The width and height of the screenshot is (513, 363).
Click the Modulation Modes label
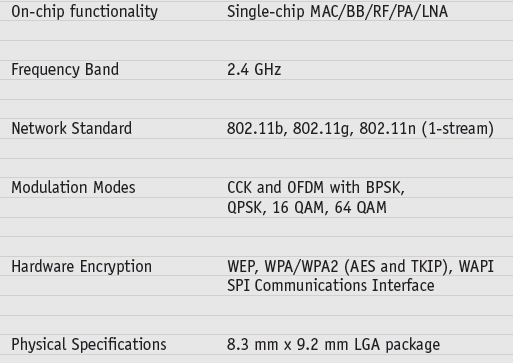coord(73,187)
